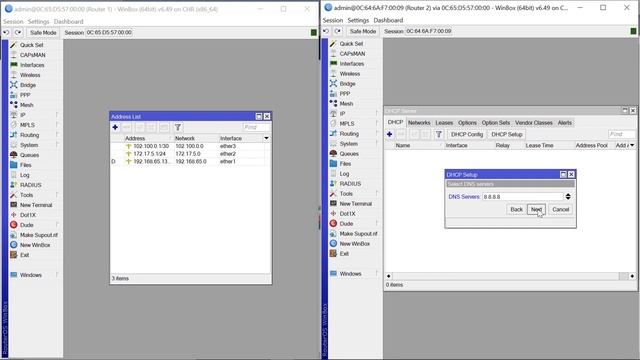640x360 pixels.
Task: Click DHCP Setup toolbar button
Action: pyautogui.click(x=507, y=134)
